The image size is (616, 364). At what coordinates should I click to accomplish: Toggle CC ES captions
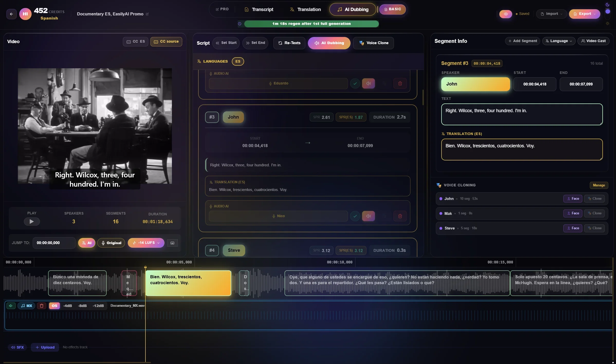(135, 42)
